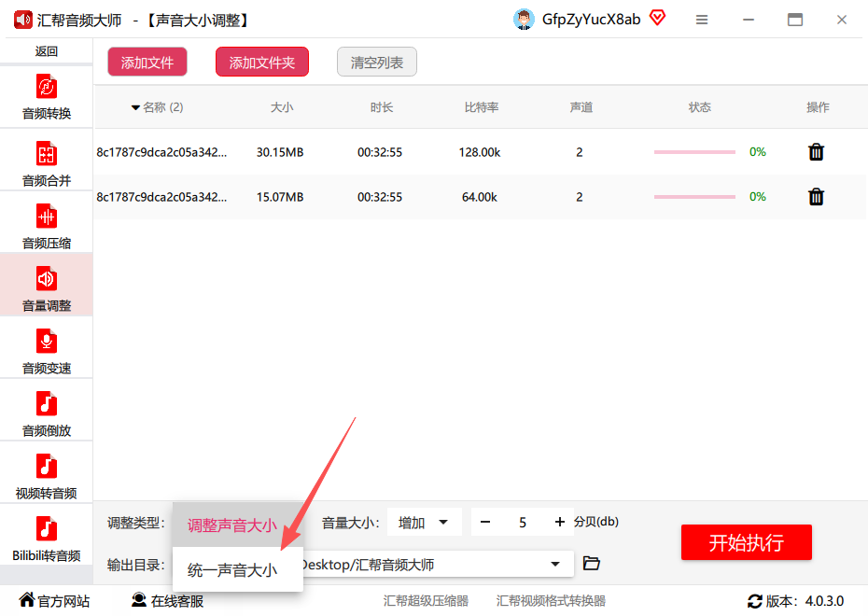Viewport: 868px width, 616px height.
Task: Open the output directory path dropdown
Action: click(x=555, y=564)
